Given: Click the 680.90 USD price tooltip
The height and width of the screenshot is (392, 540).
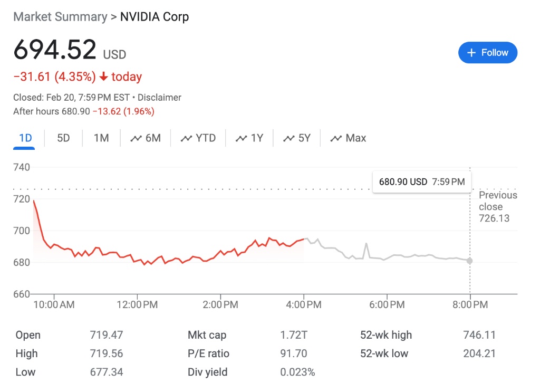Looking at the screenshot, I should pyautogui.click(x=422, y=182).
